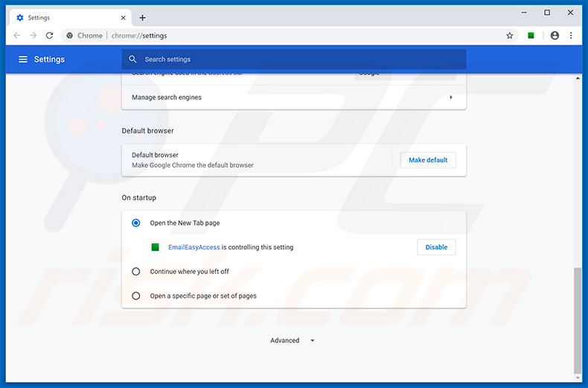Image resolution: width=588 pixels, height=388 pixels.
Task: Expand Manage search engines arrow
Action: click(x=451, y=98)
